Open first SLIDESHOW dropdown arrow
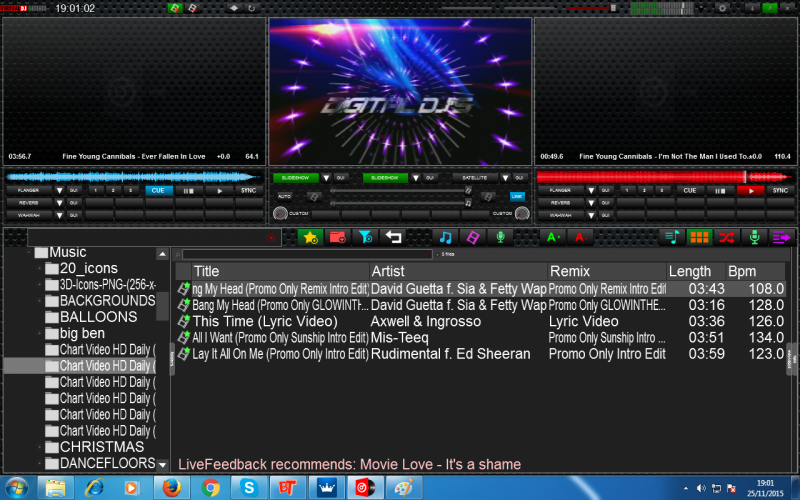Image resolution: width=800 pixels, height=500 pixels. [326, 178]
